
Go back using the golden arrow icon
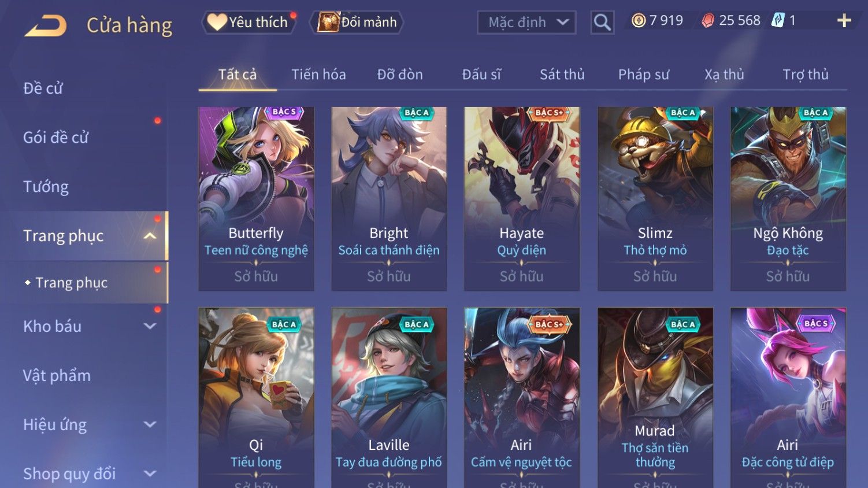pyautogui.click(x=46, y=26)
